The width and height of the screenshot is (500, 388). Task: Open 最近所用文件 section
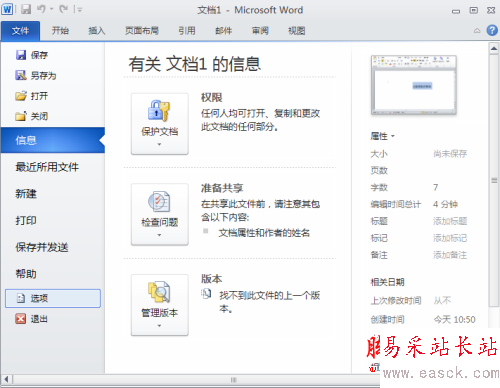(x=47, y=167)
